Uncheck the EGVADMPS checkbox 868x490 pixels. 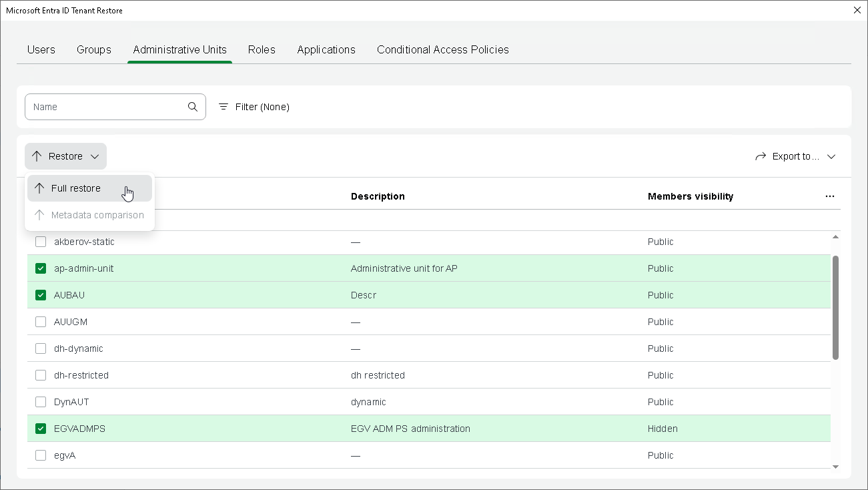(x=41, y=429)
